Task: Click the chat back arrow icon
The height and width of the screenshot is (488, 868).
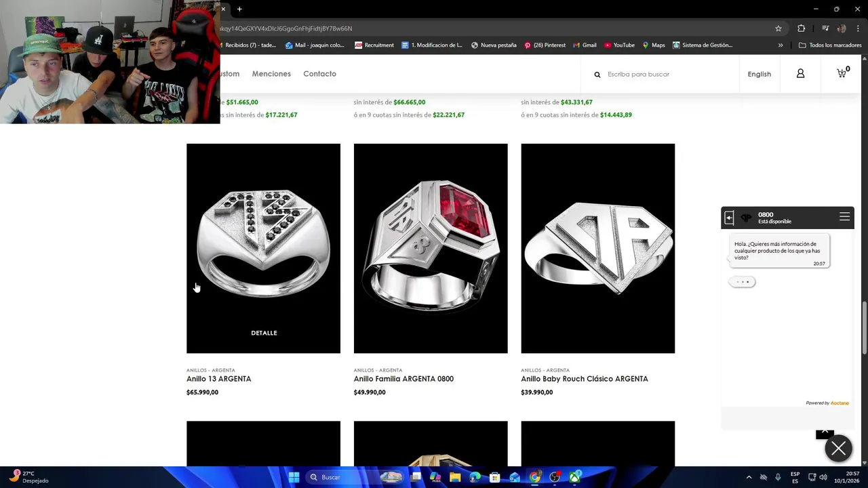Action: [x=729, y=218]
